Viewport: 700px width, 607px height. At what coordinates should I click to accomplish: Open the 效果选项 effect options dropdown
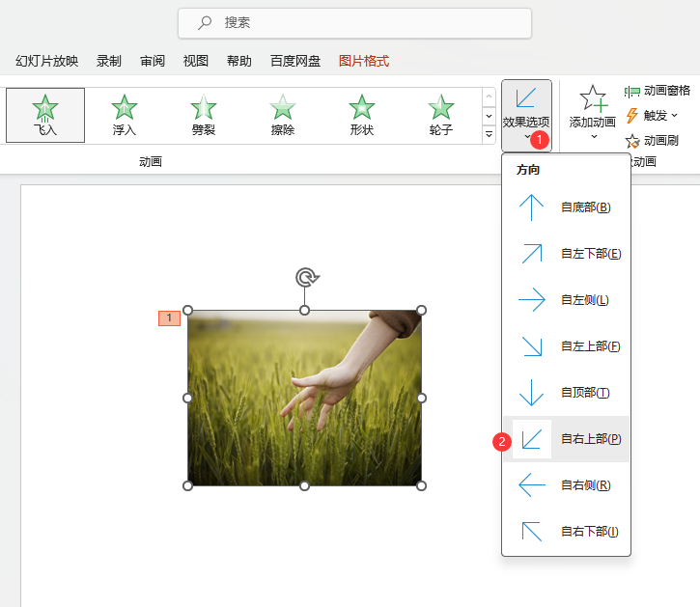pyautogui.click(x=526, y=116)
